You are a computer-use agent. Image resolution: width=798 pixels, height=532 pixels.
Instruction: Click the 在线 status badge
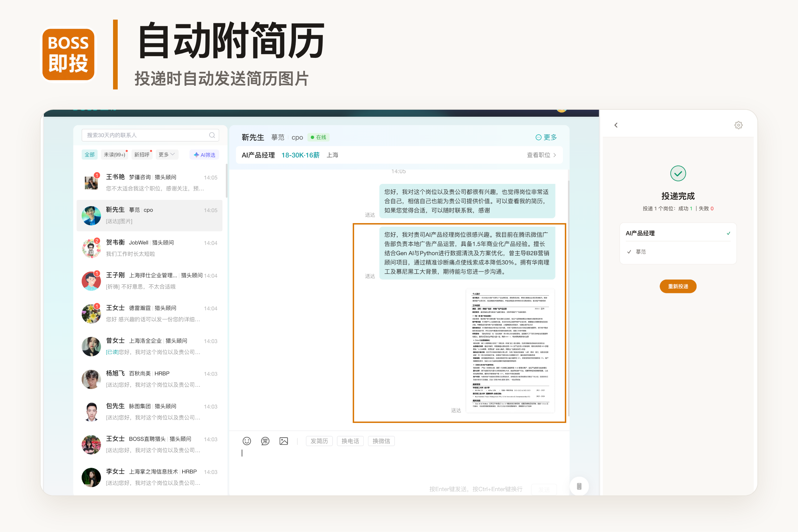coord(318,137)
